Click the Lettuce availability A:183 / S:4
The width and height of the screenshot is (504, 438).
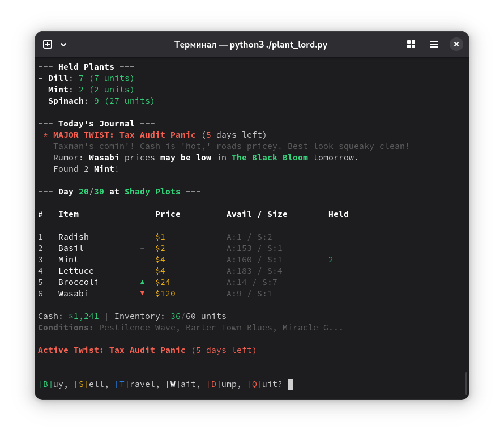(254, 271)
